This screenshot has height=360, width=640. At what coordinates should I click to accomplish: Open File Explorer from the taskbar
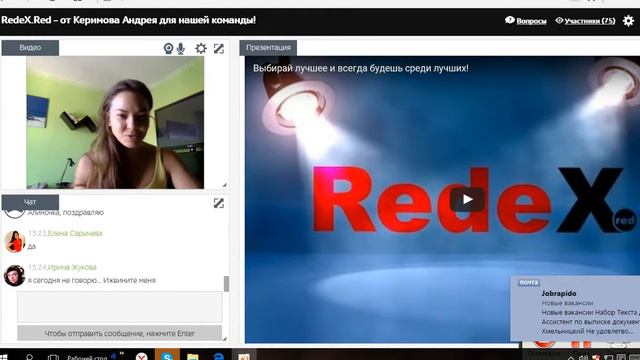[x=193, y=356]
